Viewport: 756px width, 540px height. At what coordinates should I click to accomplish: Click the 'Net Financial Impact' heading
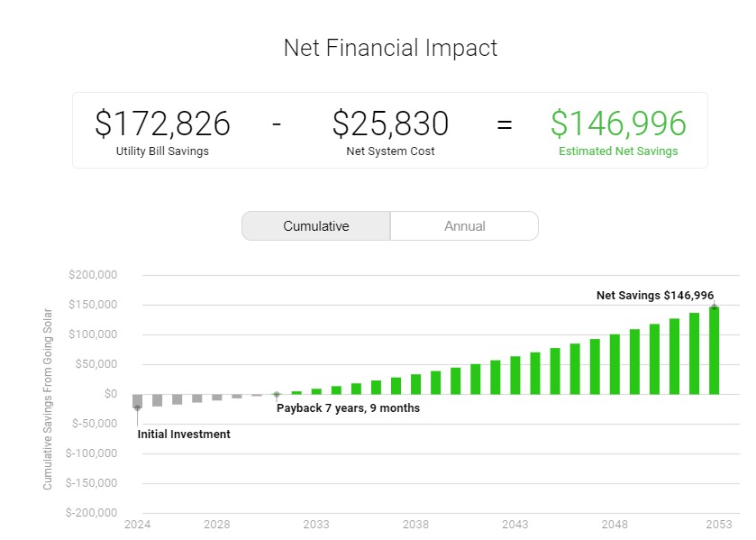[x=390, y=48]
